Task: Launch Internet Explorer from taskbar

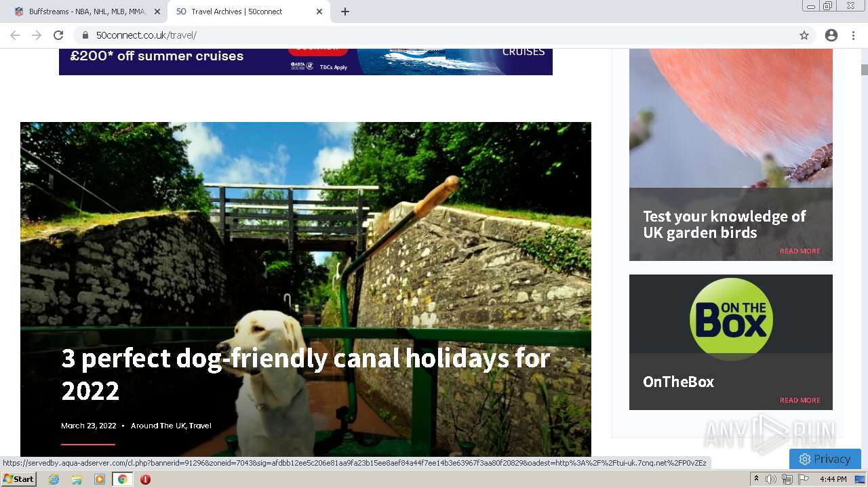Action: (x=54, y=479)
